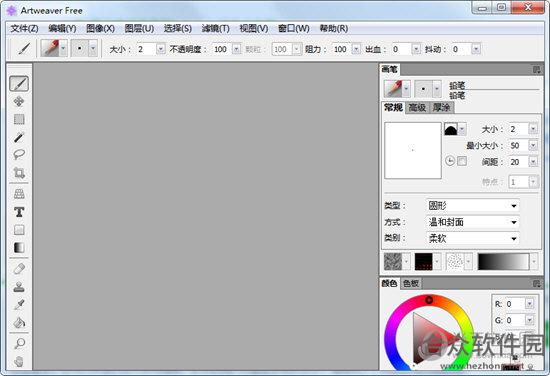Viewport: 550px width, 376px height.
Task: Select the perspective grid tool
Action: (x=19, y=194)
